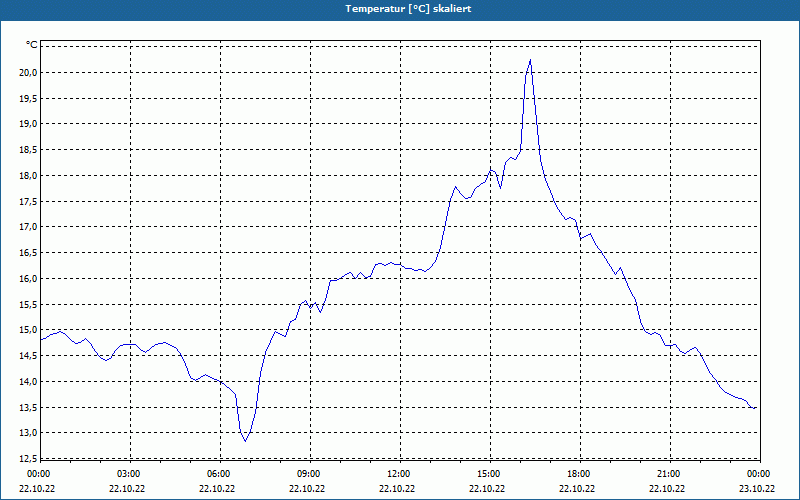The image size is (800, 500).
Task: Select the 20,0 y-axis label
Action: (29, 72)
